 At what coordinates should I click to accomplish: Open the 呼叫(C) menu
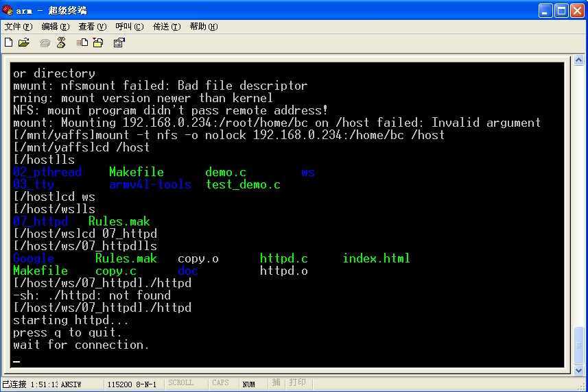click(130, 27)
